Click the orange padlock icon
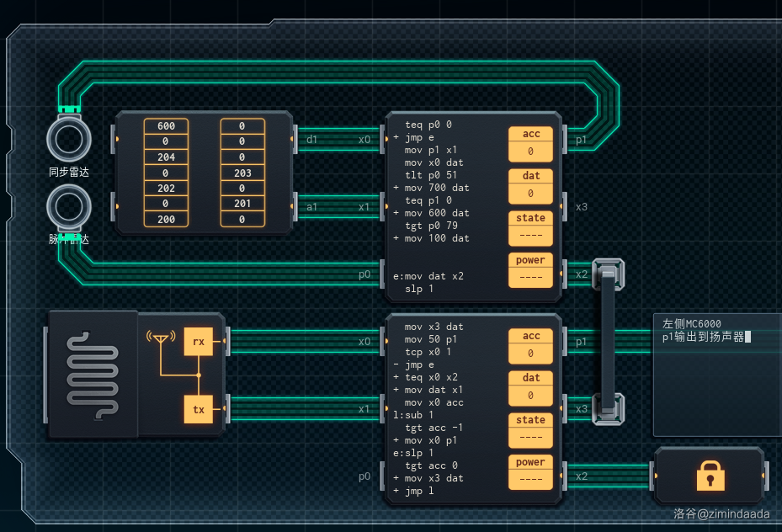This screenshot has width=782, height=532. pyautogui.click(x=710, y=476)
